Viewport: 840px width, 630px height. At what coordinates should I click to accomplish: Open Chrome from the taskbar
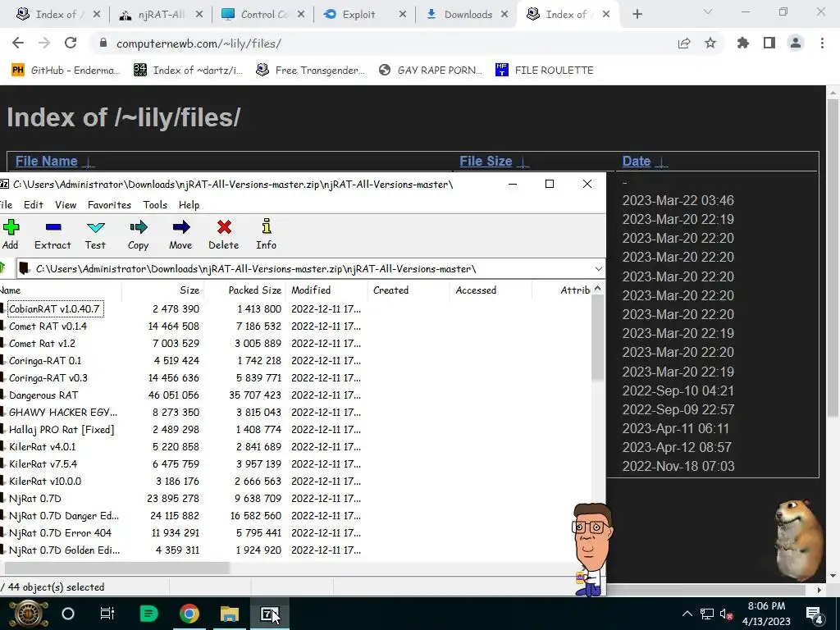pyautogui.click(x=189, y=614)
